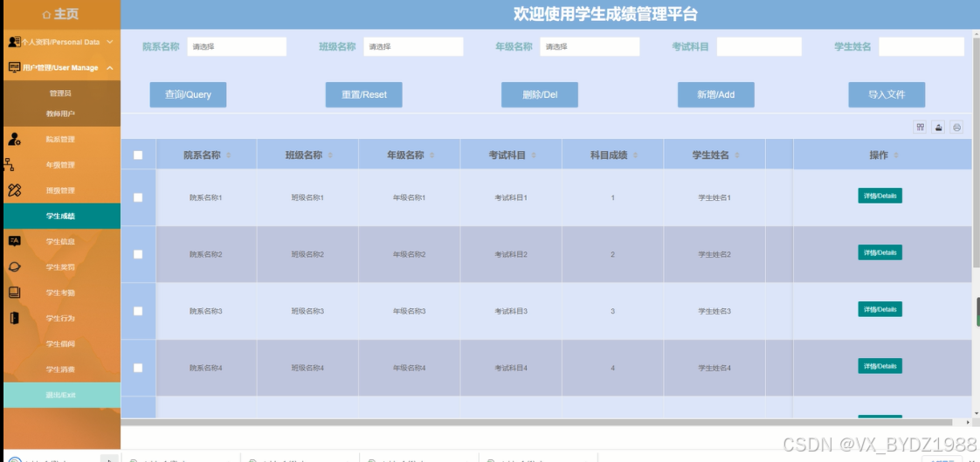Sort by 班级名称 column arrows
This screenshot has width=980, height=462.
(x=331, y=155)
